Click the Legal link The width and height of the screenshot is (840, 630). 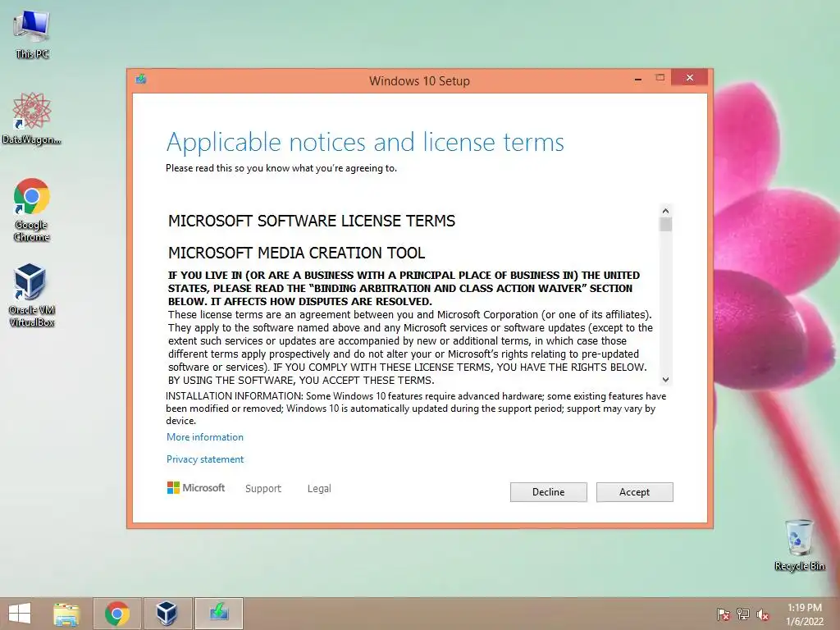tap(319, 489)
